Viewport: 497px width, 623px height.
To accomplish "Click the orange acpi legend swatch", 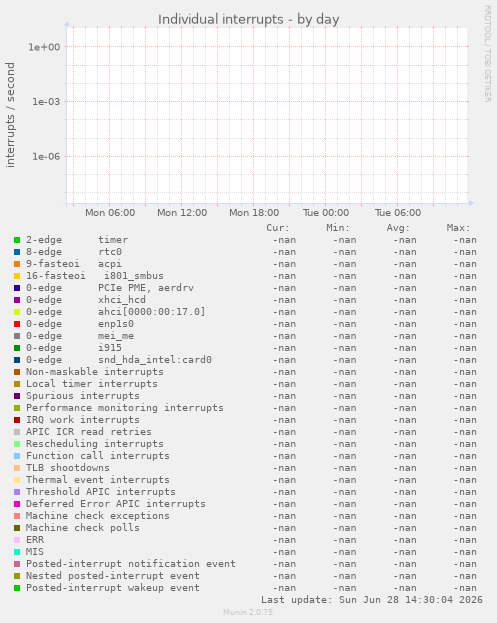I will (x=17, y=264).
